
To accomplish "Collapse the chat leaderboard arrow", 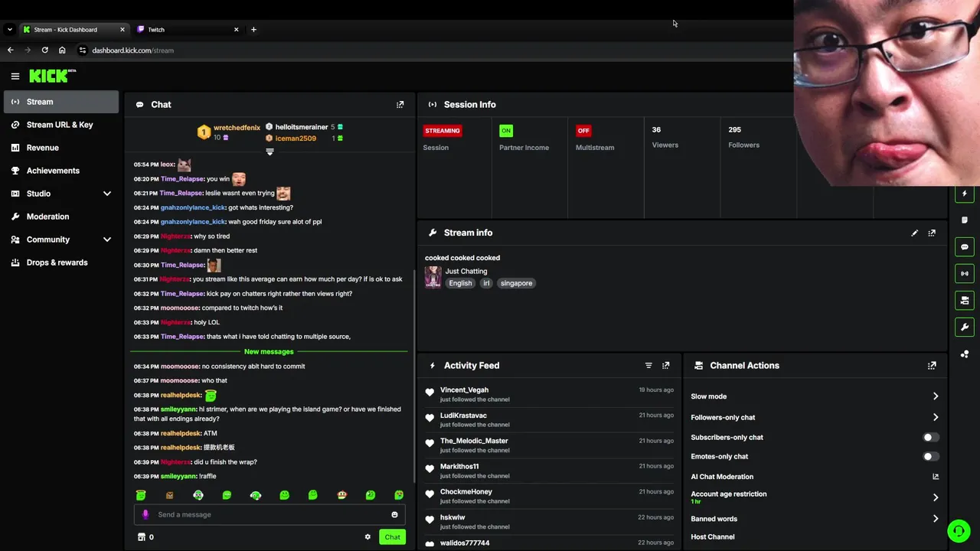I will (x=269, y=152).
